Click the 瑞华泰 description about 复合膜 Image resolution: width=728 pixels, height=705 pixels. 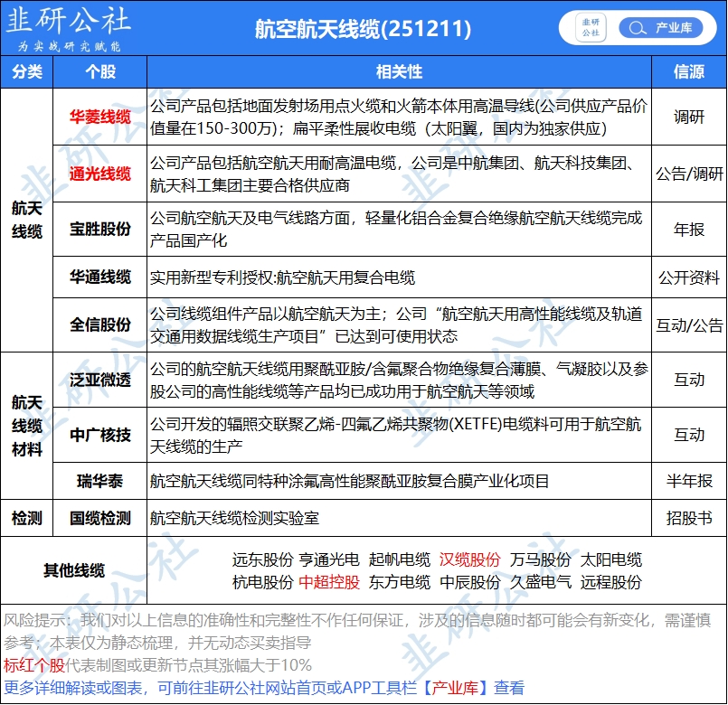349,481
